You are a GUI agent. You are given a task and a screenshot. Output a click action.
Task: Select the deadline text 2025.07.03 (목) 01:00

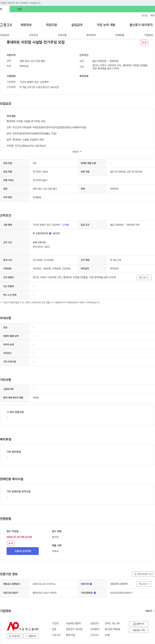tap(19, 537)
